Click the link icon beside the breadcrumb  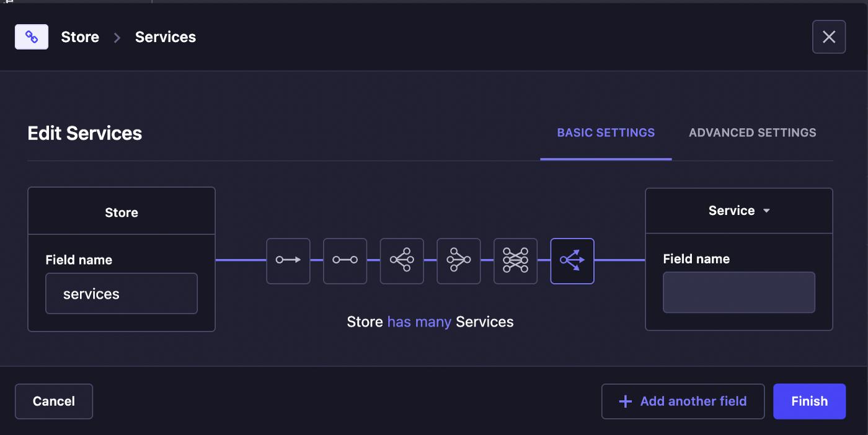[x=31, y=37]
